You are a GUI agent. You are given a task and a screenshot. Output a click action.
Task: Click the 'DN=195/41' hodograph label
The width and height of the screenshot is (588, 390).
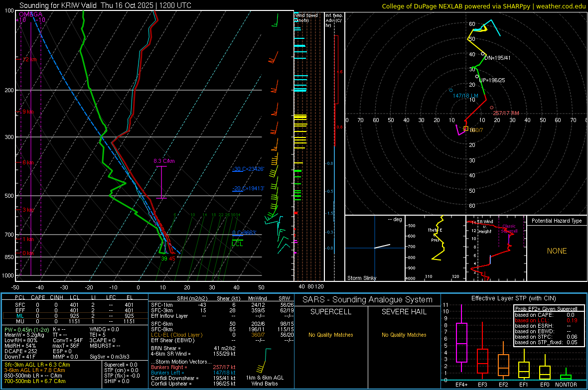497,58
